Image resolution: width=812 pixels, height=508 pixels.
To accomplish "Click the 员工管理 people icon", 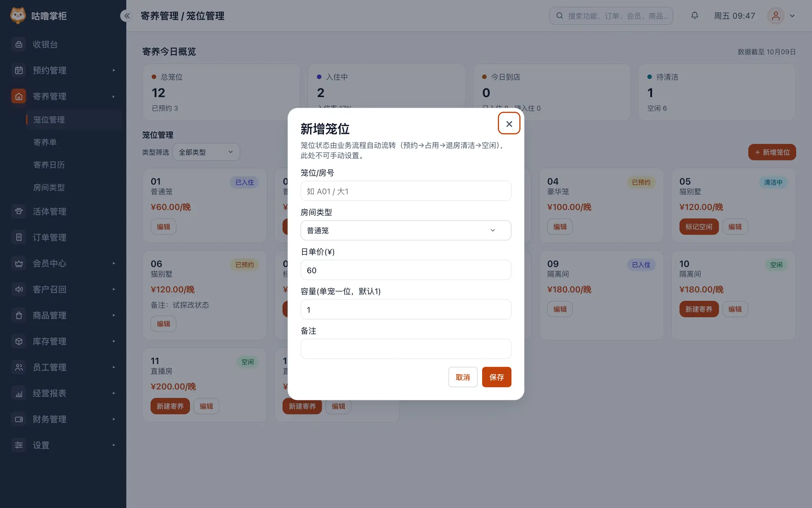I will click(x=19, y=367).
